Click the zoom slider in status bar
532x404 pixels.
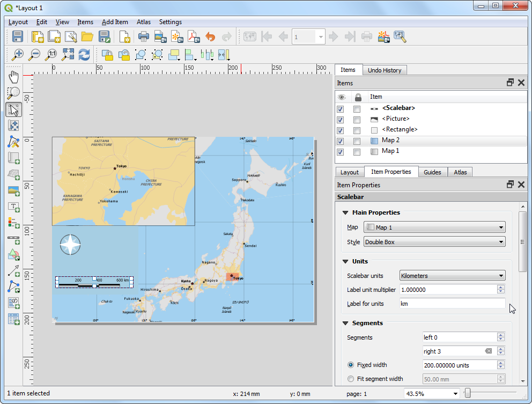coord(468,393)
